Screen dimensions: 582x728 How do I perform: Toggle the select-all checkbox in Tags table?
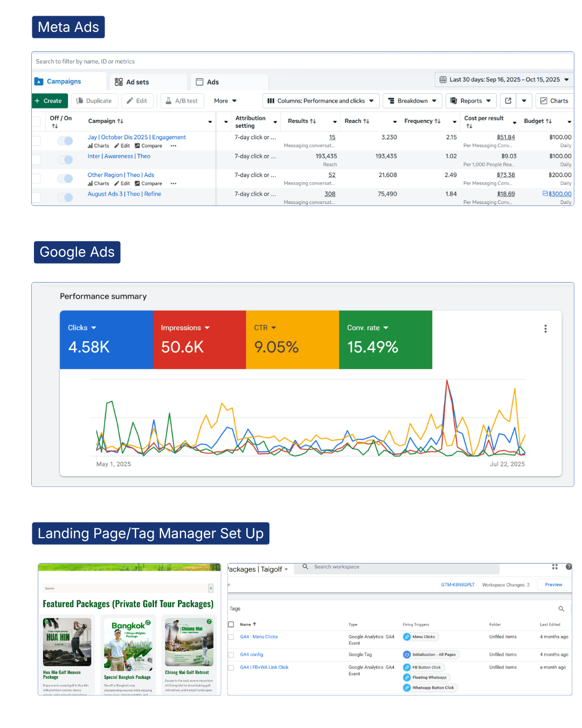[x=231, y=624]
